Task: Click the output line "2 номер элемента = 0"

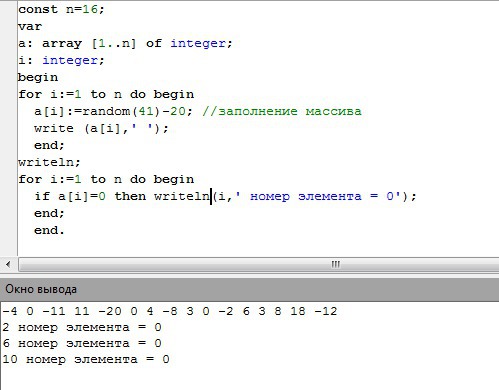Action: (x=82, y=327)
